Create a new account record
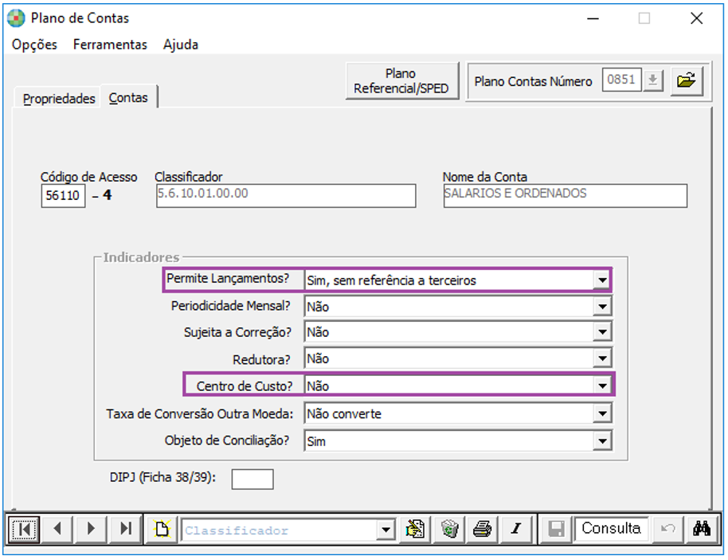The height and width of the screenshot is (560, 728). point(162,529)
